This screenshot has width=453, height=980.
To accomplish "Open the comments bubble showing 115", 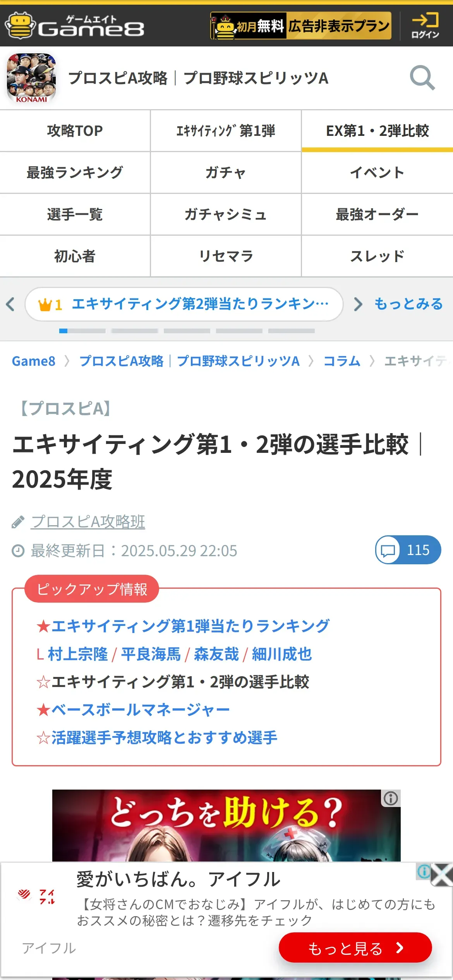I will [408, 550].
